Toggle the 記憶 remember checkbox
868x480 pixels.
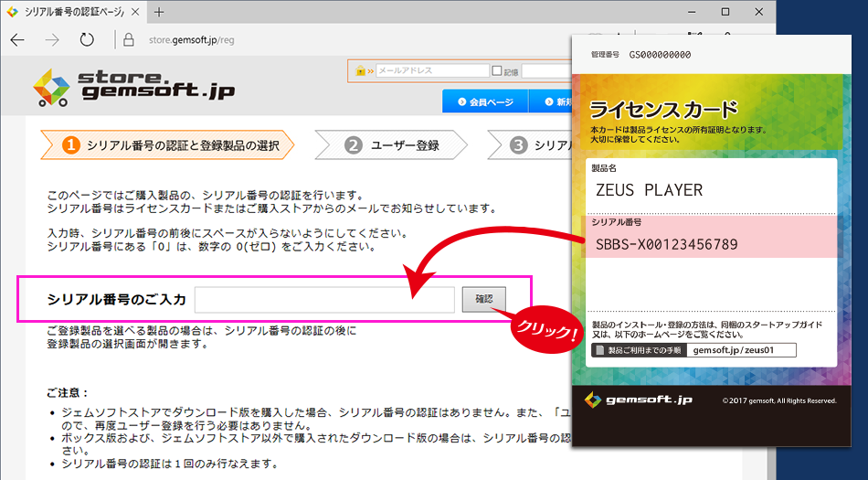coord(497,71)
